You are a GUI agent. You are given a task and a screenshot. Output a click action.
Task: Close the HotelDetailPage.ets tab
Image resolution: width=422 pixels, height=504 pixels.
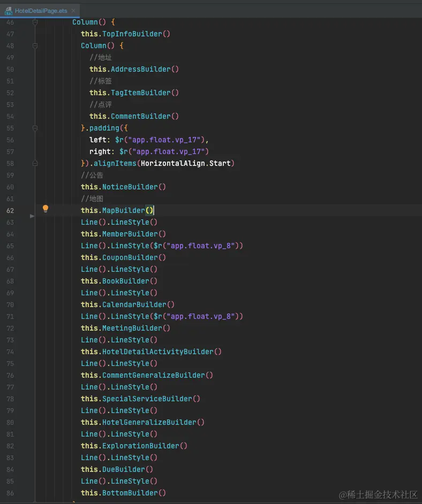[73, 11]
